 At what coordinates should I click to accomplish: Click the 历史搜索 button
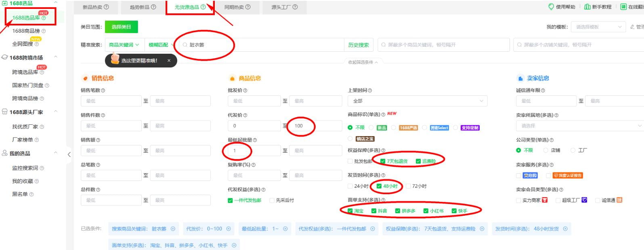(x=359, y=45)
